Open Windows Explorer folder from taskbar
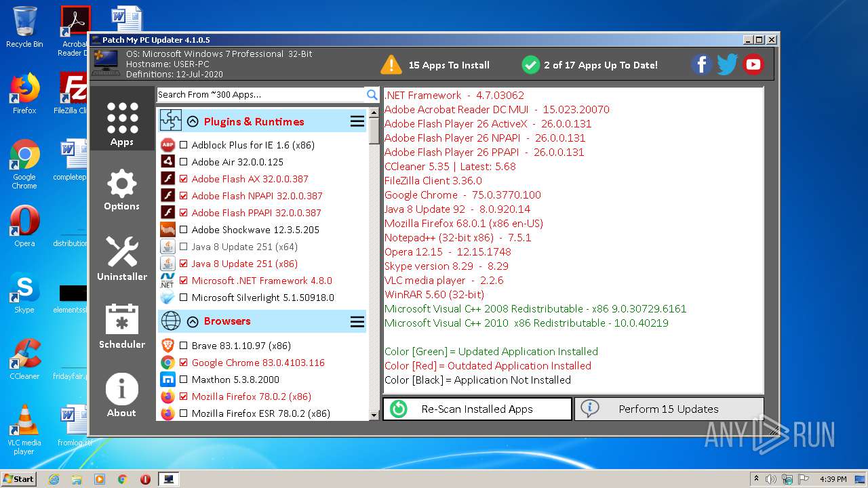Screen dimensions: 868x488 (77, 479)
